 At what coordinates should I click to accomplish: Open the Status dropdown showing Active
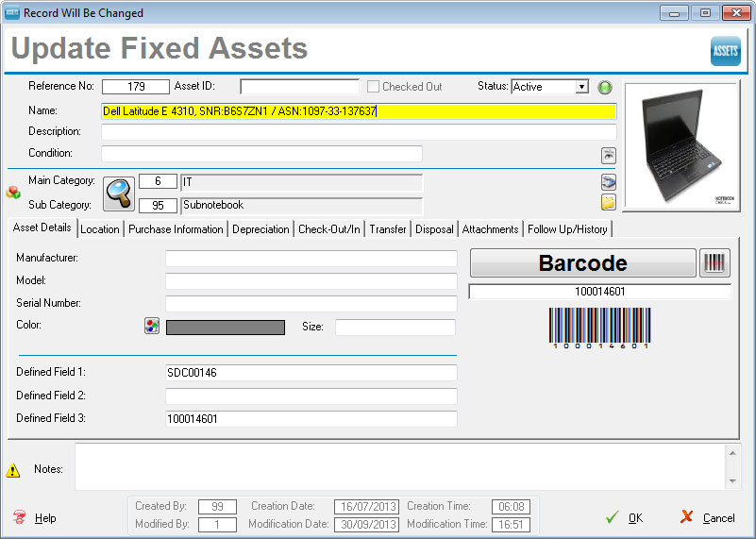[549, 87]
